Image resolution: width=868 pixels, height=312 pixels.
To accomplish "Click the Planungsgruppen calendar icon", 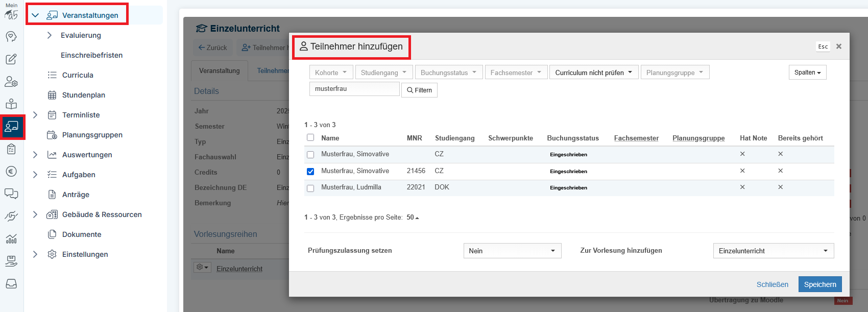I will point(52,135).
